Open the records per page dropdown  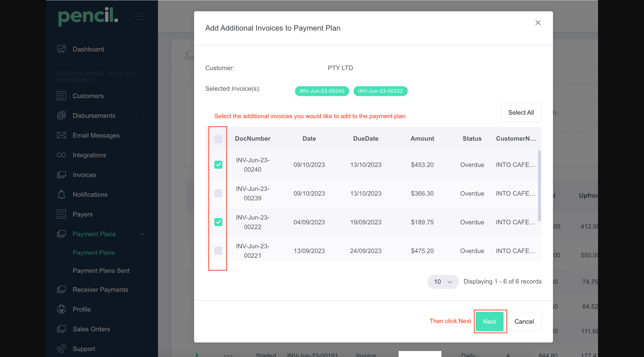coord(443,282)
